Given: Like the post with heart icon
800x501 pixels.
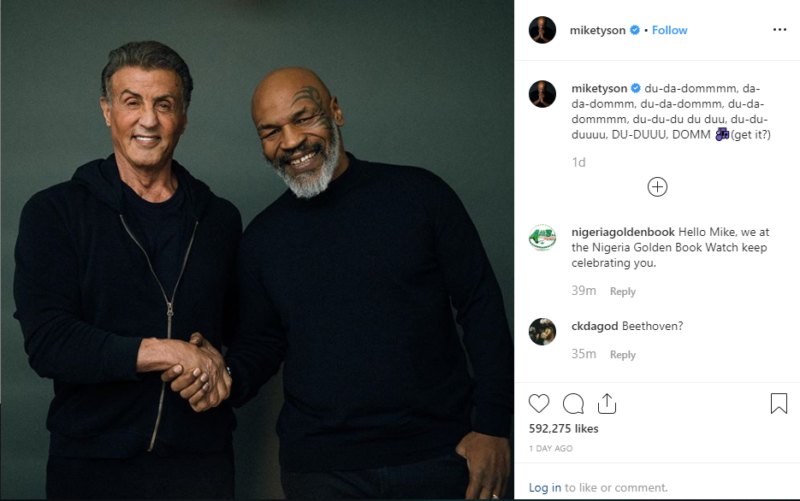Looking at the screenshot, I should [539, 403].
